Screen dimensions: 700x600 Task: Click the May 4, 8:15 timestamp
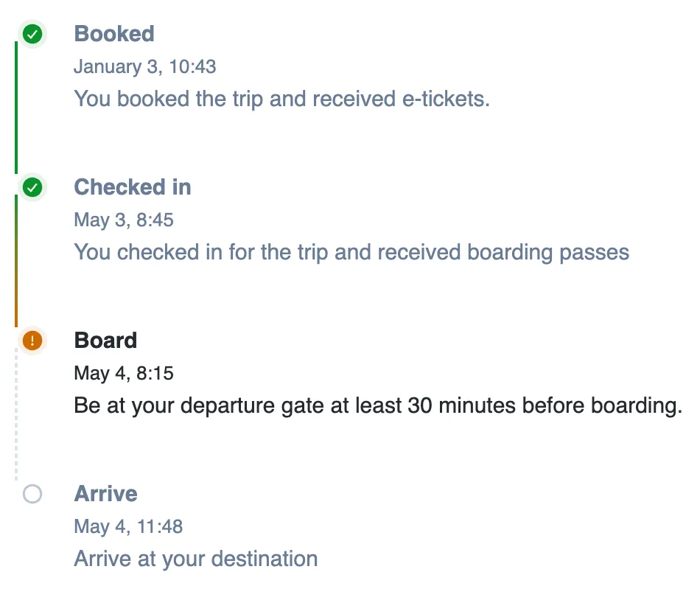124,374
